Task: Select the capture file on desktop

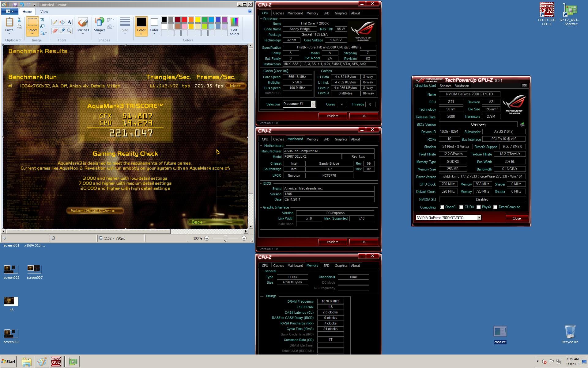Action: (500, 335)
